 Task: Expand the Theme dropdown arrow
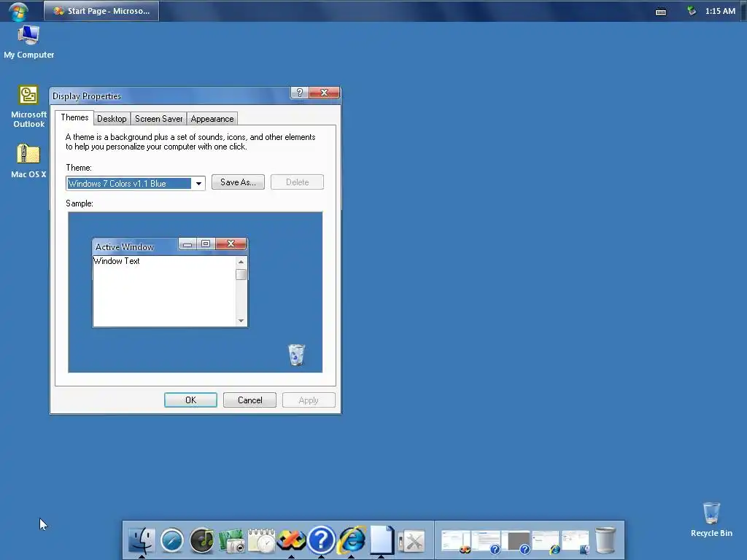(198, 183)
